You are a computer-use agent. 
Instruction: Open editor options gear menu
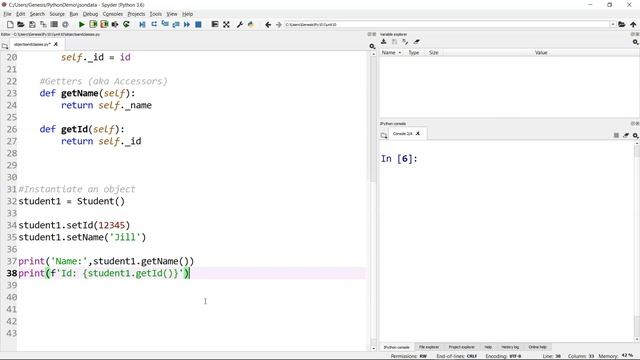[372, 46]
